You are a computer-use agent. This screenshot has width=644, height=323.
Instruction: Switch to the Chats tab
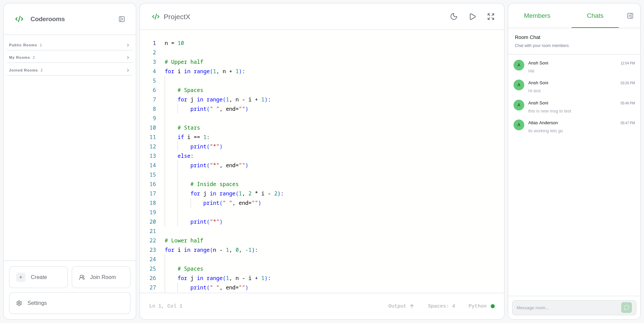click(595, 16)
